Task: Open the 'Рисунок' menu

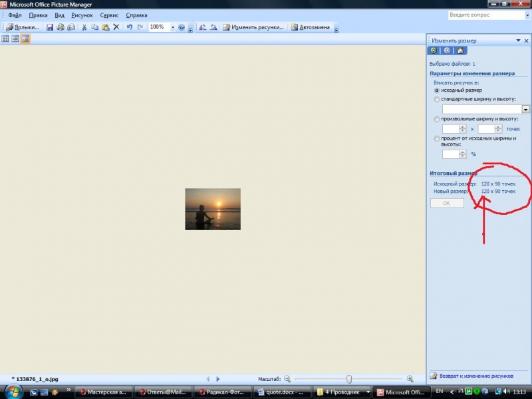Action: tap(82, 15)
